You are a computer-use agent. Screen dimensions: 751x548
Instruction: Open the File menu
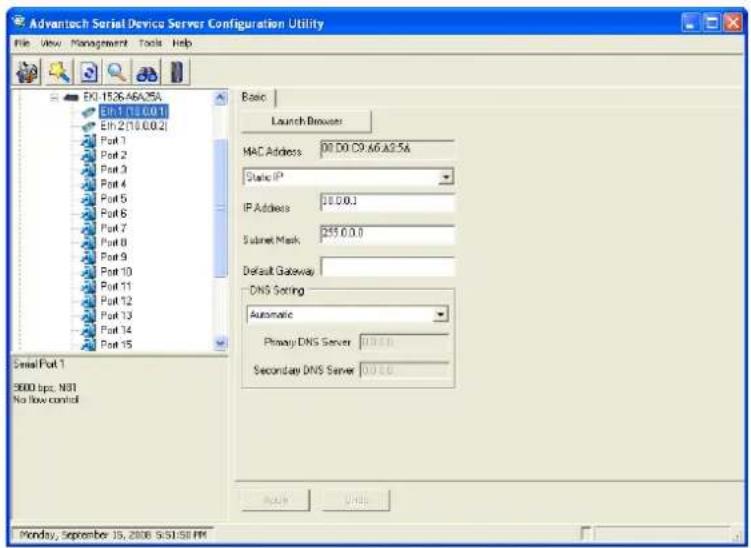click(x=22, y=44)
